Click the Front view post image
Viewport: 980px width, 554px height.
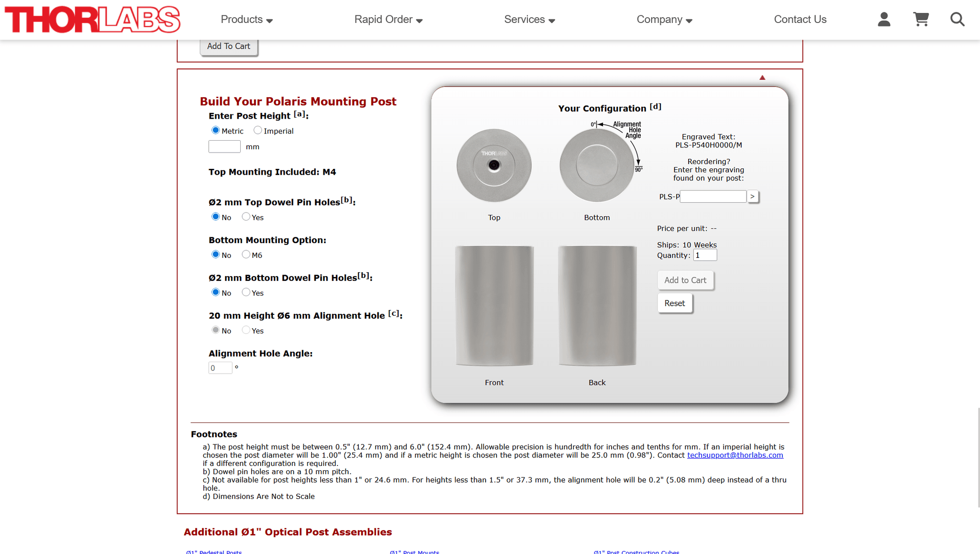(x=494, y=306)
